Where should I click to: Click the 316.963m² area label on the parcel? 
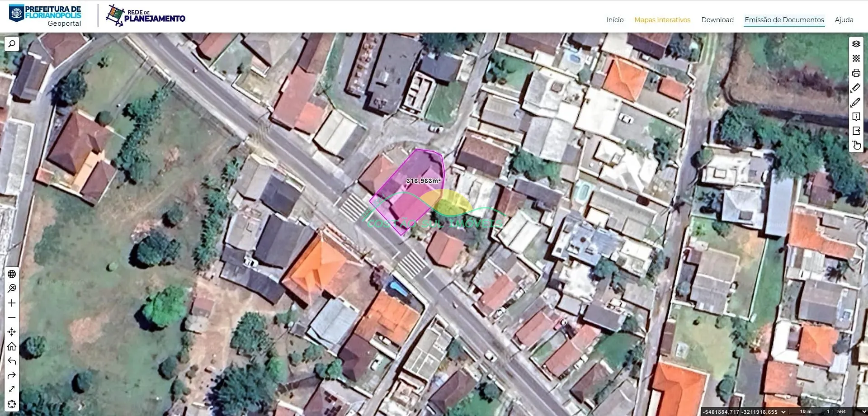(423, 181)
